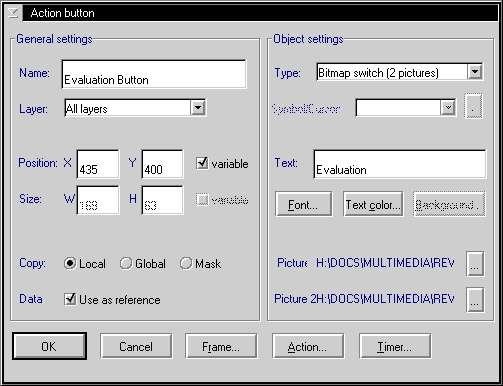
Task: Click the Cancel button
Action: click(136, 346)
